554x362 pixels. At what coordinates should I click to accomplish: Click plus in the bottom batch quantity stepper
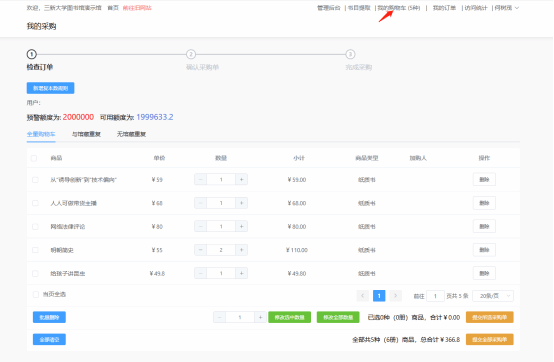(260, 317)
